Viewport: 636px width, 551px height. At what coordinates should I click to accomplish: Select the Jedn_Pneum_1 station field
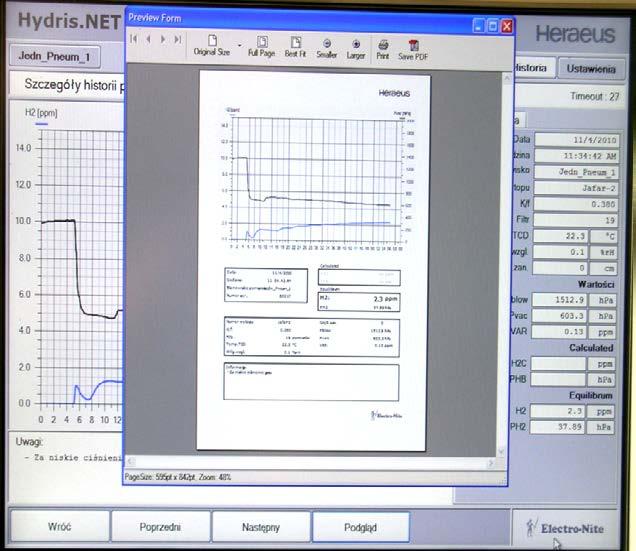click(x=576, y=172)
